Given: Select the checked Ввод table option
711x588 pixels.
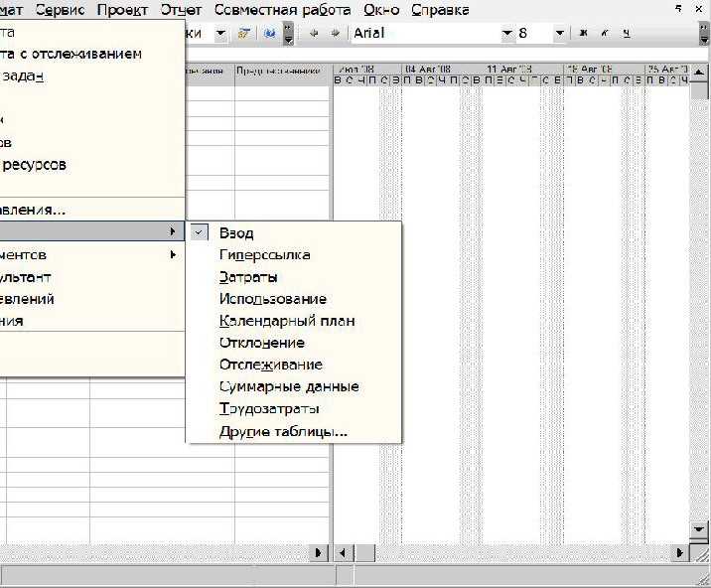Looking at the screenshot, I should click(236, 233).
